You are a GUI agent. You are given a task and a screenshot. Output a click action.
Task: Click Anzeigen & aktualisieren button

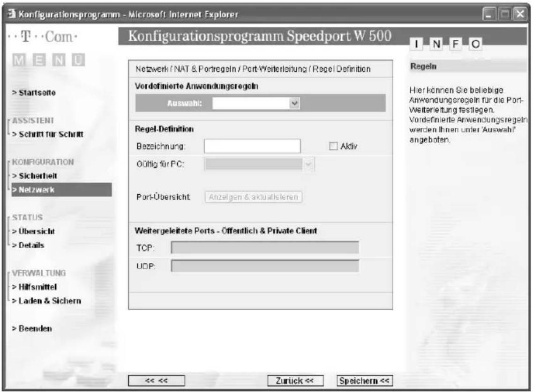(253, 197)
